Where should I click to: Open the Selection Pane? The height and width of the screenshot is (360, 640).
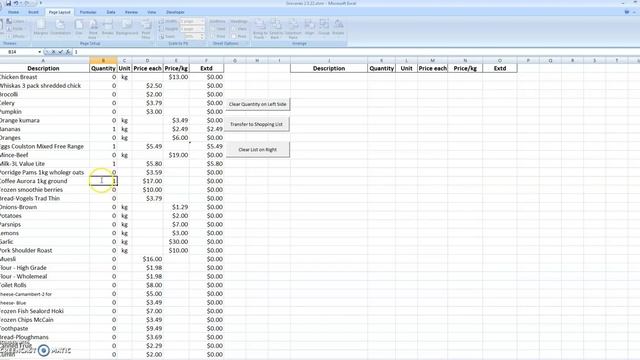[x=293, y=29]
